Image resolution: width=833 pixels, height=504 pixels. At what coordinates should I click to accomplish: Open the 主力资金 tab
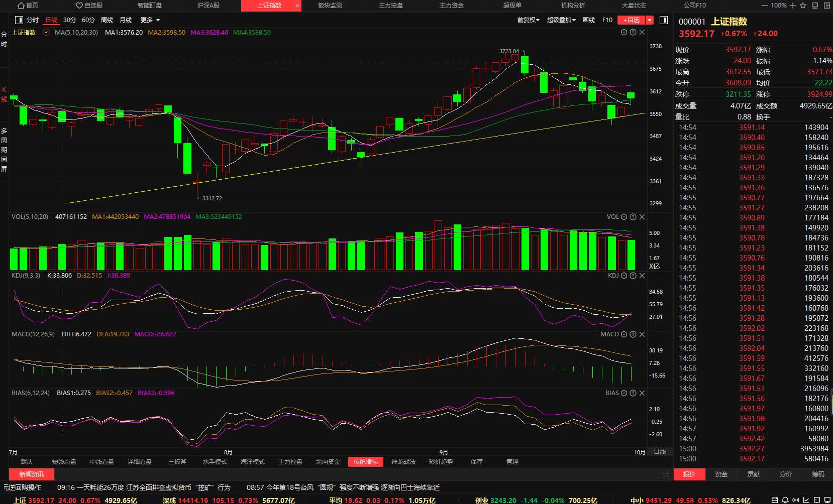tap(452, 6)
